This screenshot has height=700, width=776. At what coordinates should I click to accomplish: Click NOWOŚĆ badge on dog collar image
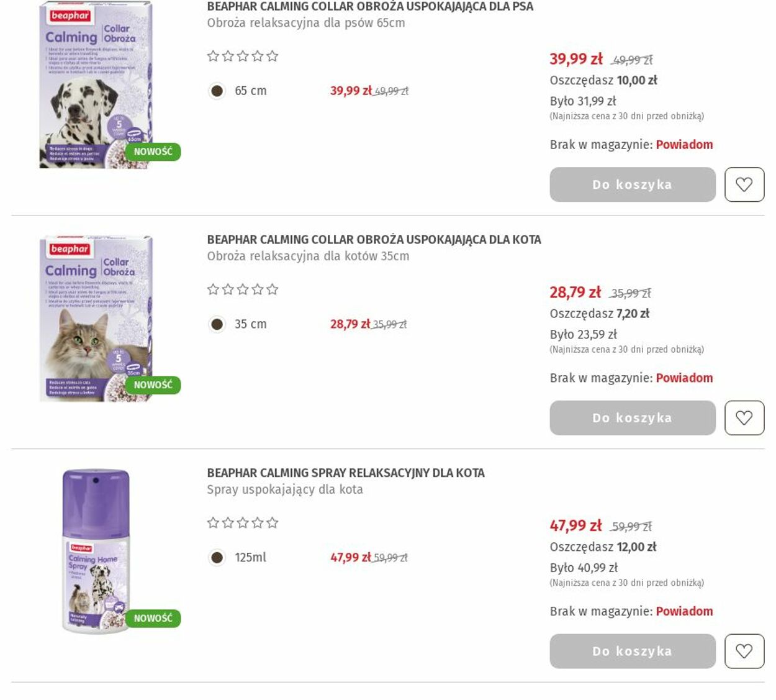(153, 152)
